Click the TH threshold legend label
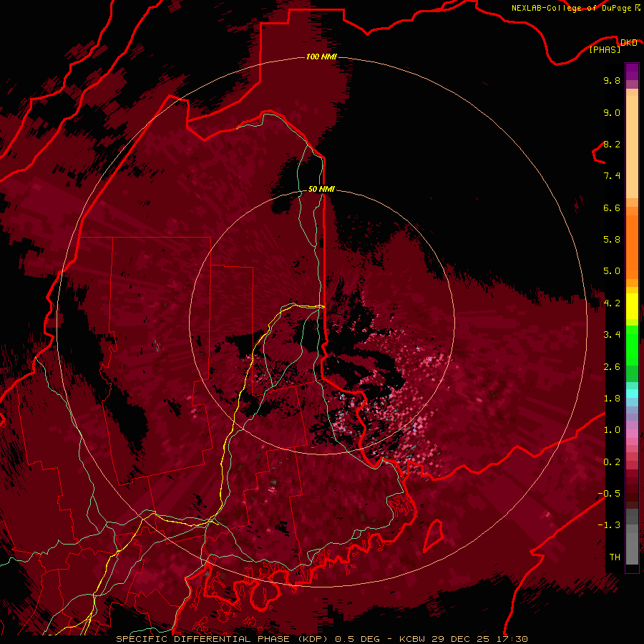 pyautogui.click(x=615, y=557)
